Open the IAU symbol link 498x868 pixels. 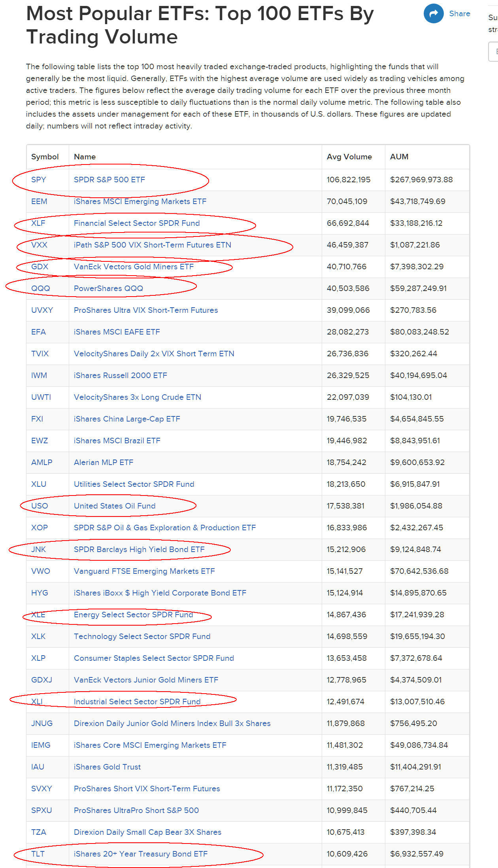(38, 767)
